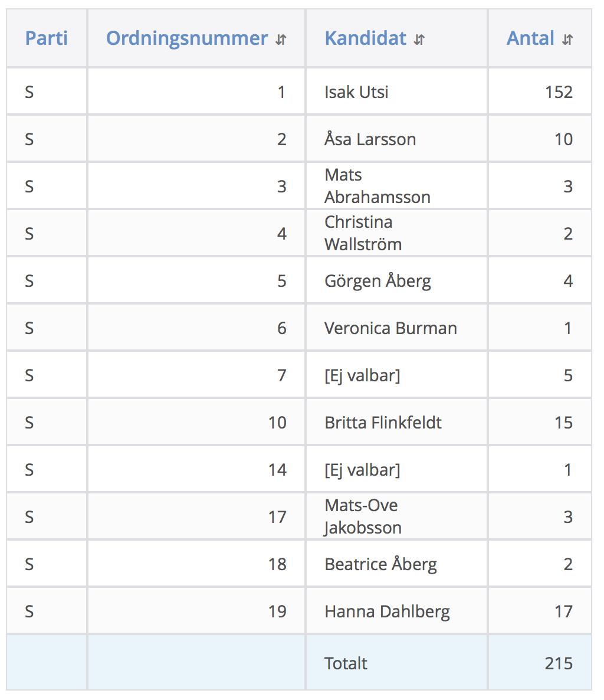Click sort icon next to Ordningsnummer
Viewport: 604px width, 700px height.
pos(281,40)
